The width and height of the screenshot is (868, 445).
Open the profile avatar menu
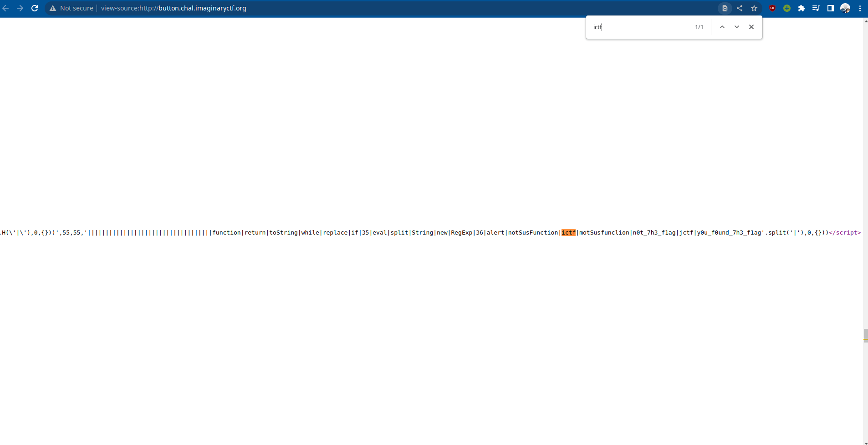tap(845, 8)
